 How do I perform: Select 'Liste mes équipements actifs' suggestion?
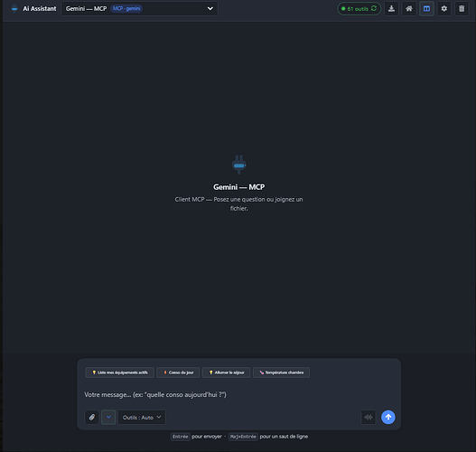120,372
